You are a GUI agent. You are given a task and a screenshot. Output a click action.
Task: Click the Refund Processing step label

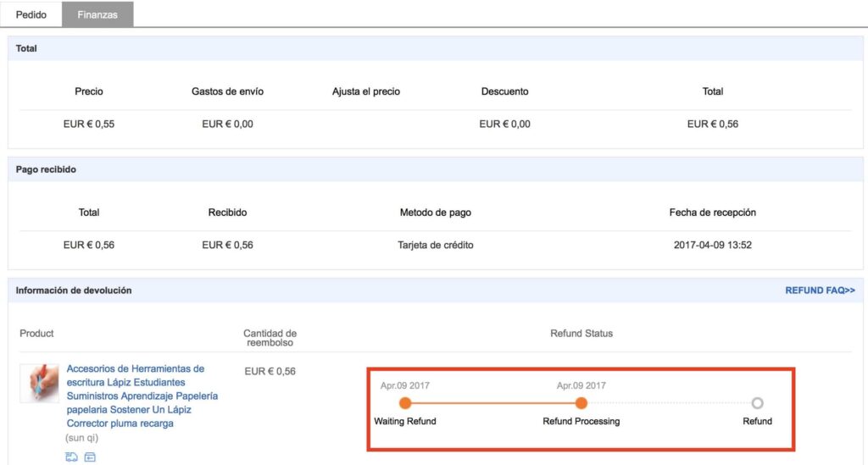coord(581,421)
